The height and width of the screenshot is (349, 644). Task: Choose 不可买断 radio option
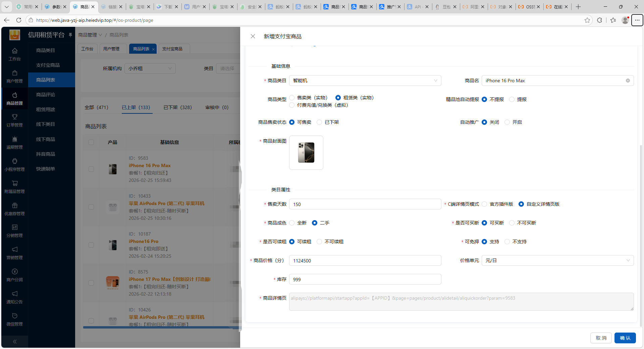pyautogui.click(x=512, y=223)
